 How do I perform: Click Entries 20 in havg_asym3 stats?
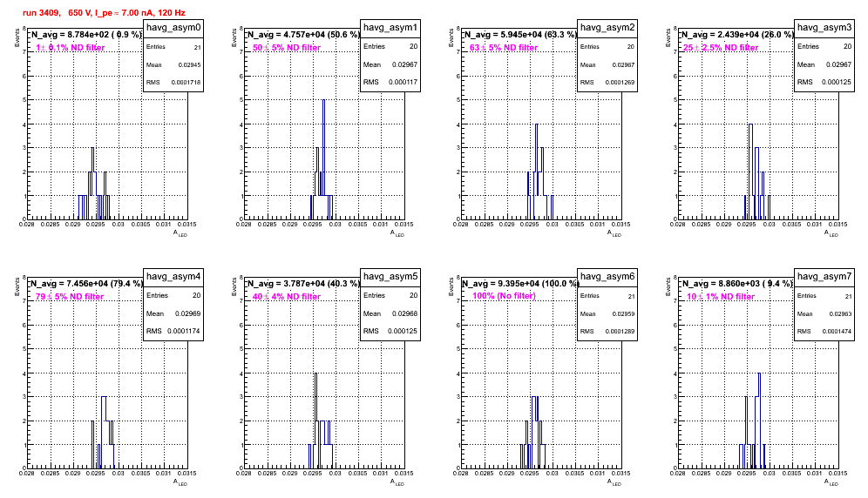[x=824, y=46]
